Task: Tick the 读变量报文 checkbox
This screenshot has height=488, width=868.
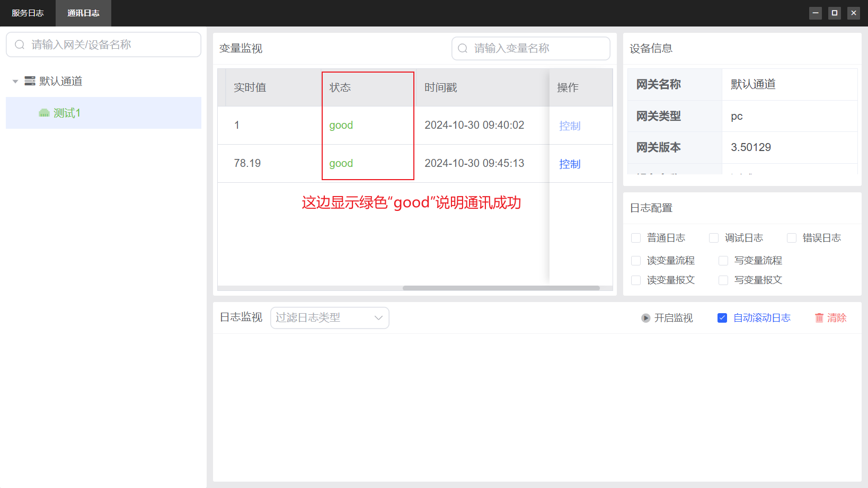Action: pyautogui.click(x=636, y=280)
